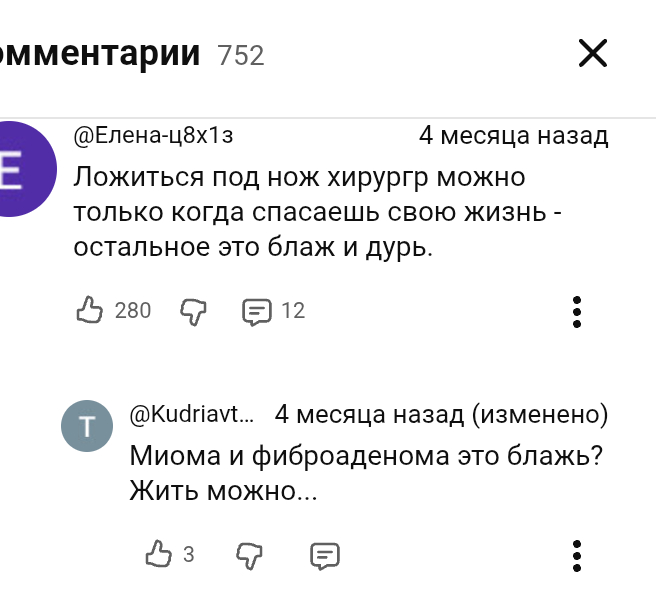Dislike the Kudriavt reply
The image size is (656, 611).
pos(249,554)
